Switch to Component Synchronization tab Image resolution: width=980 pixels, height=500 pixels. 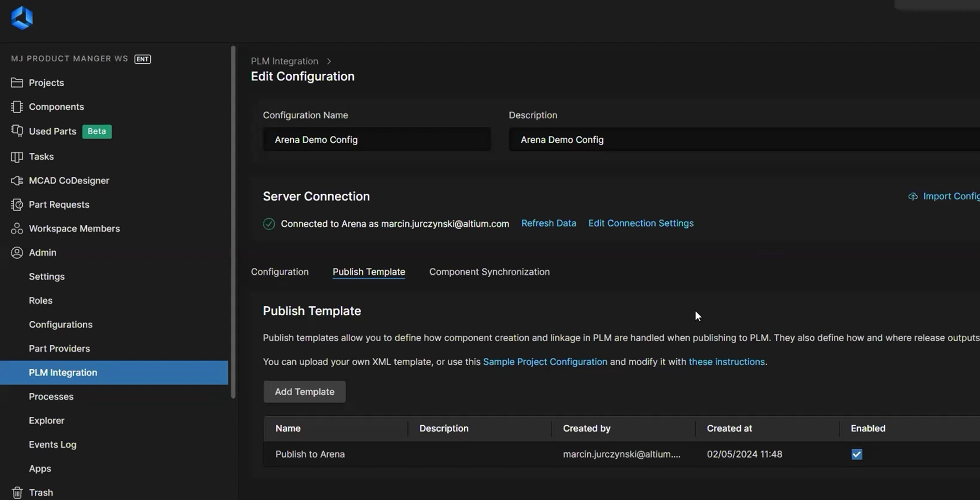point(489,271)
